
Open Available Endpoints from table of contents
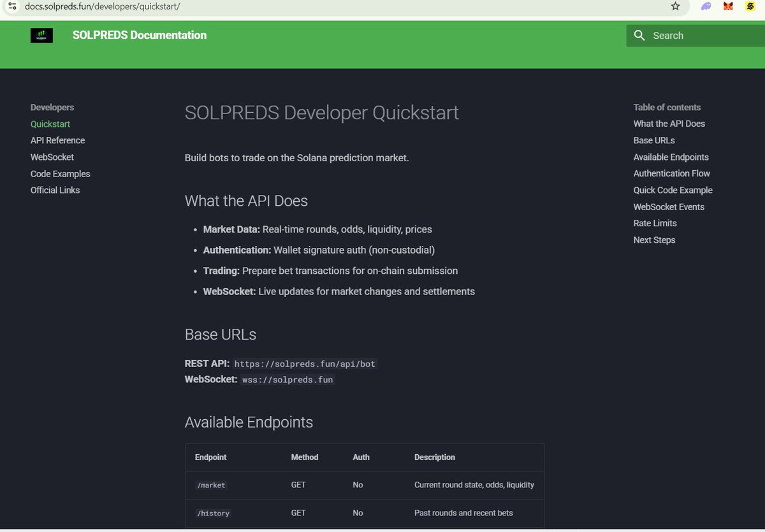click(671, 157)
